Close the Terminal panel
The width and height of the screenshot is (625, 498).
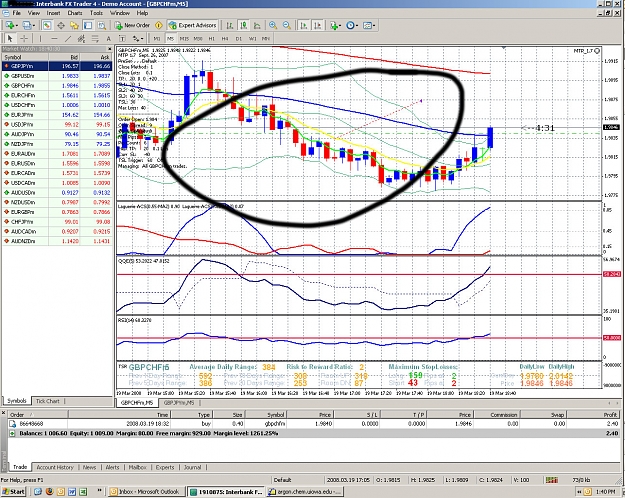(x=4, y=413)
